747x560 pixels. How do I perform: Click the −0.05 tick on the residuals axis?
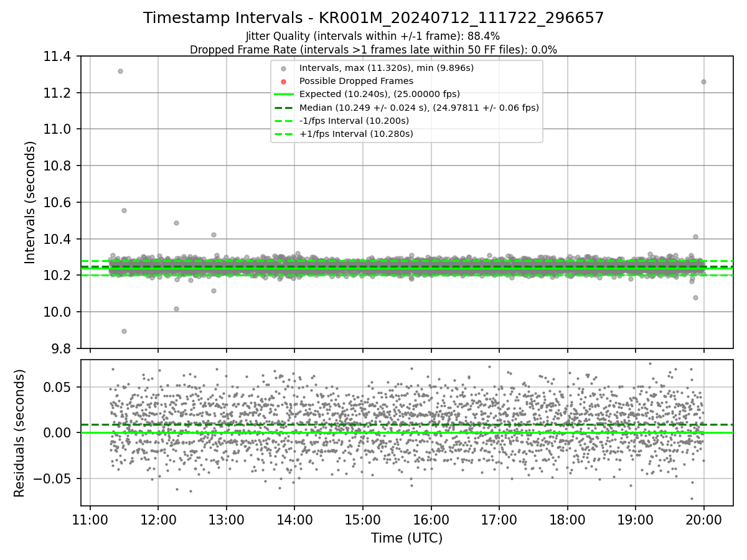[x=53, y=478]
